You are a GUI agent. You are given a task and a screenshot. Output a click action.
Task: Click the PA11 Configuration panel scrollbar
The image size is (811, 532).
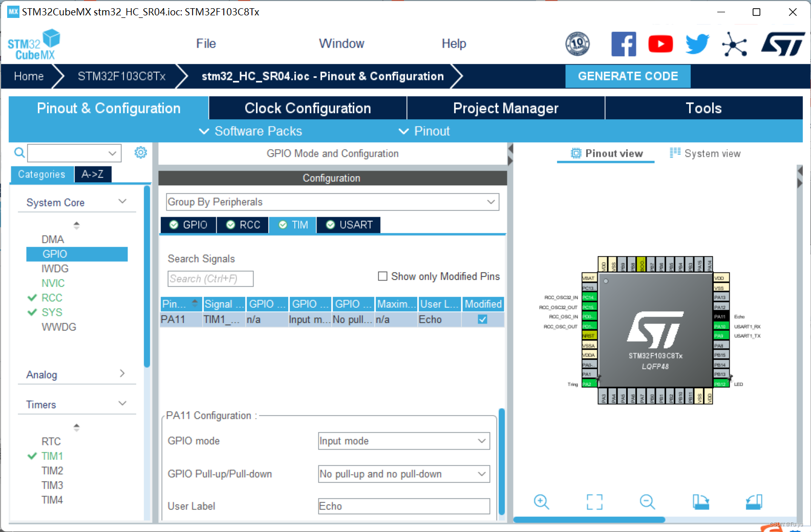[x=501, y=461]
